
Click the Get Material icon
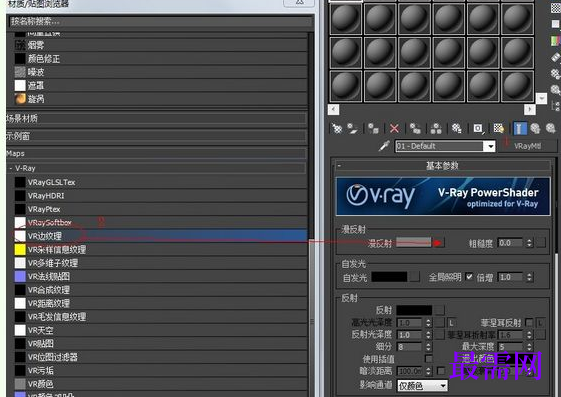[x=337, y=128]
